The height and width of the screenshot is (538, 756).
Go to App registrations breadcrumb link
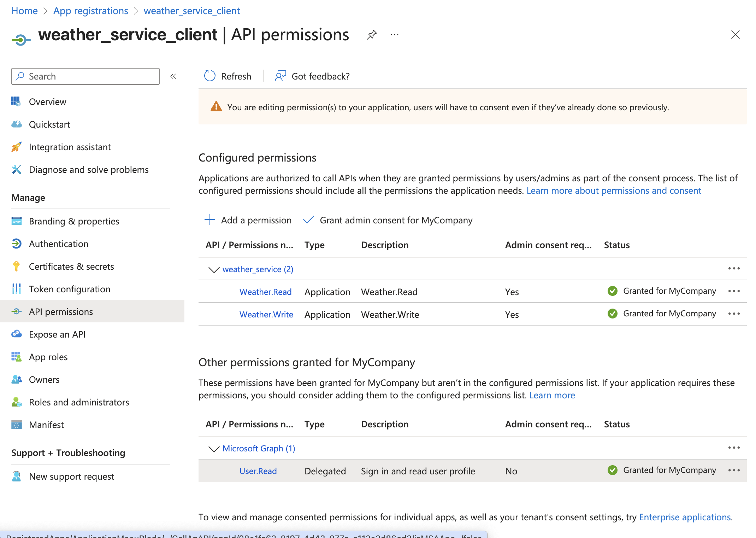coord(91,11)
